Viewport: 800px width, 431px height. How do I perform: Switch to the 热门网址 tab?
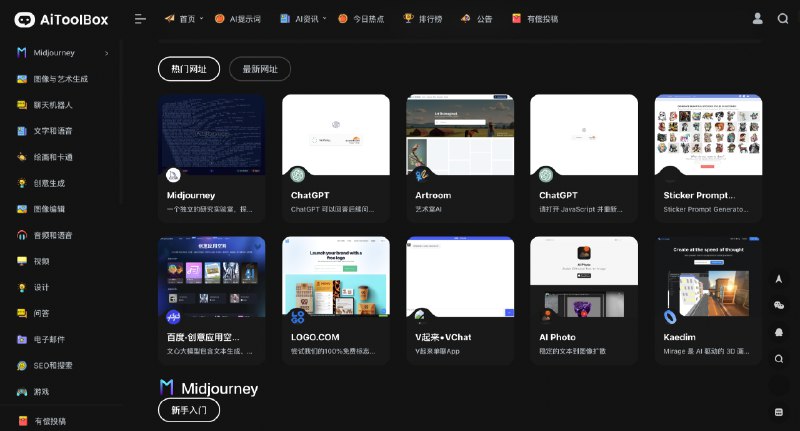189,69
